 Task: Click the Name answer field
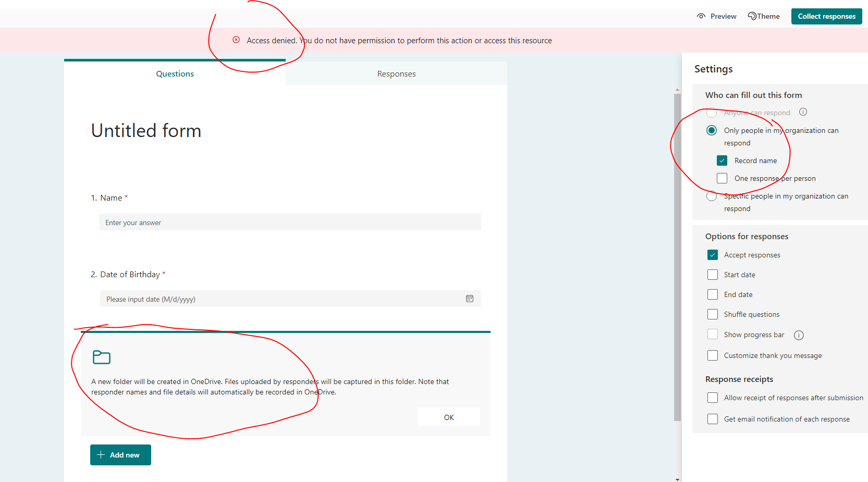coord(290,222)
